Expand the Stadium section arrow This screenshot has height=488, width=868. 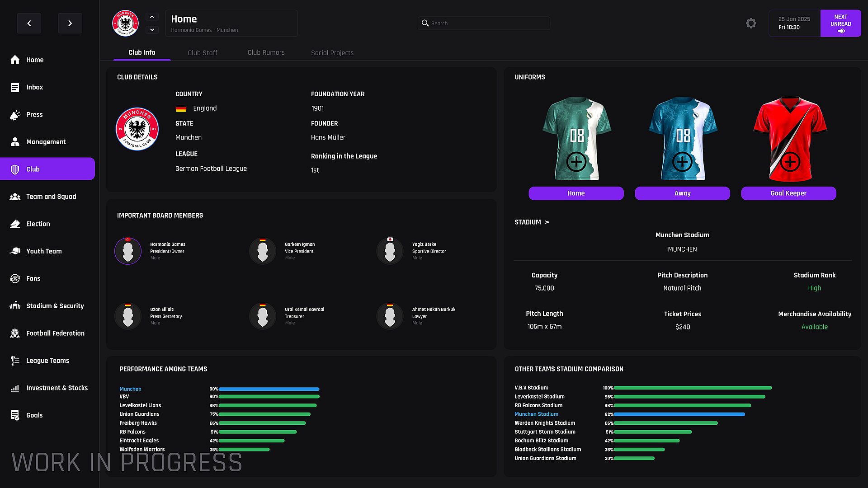547,222
